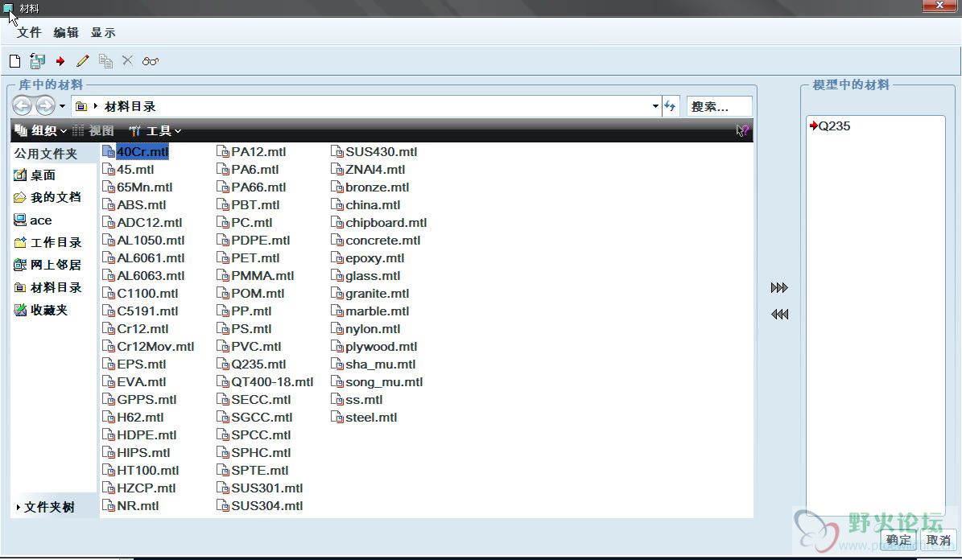
Task: Select the POM.mtl file
Action: [x=250, y=294]
